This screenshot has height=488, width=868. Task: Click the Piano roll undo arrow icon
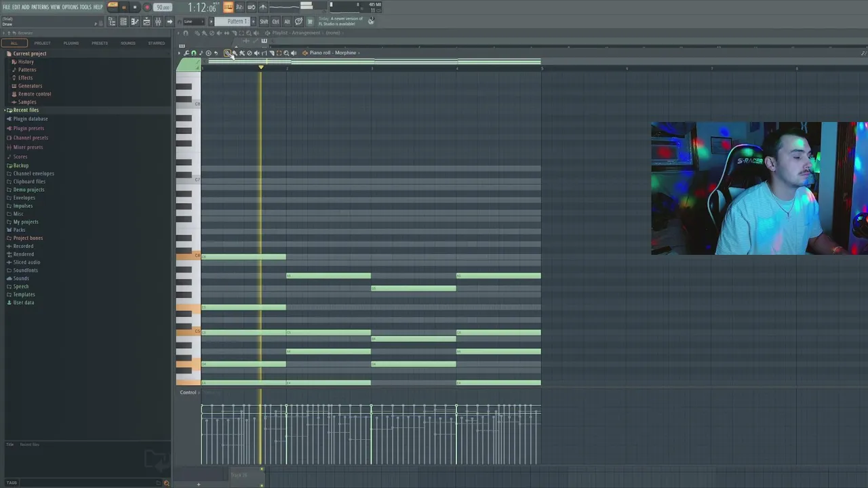click(x=216, y=53)
